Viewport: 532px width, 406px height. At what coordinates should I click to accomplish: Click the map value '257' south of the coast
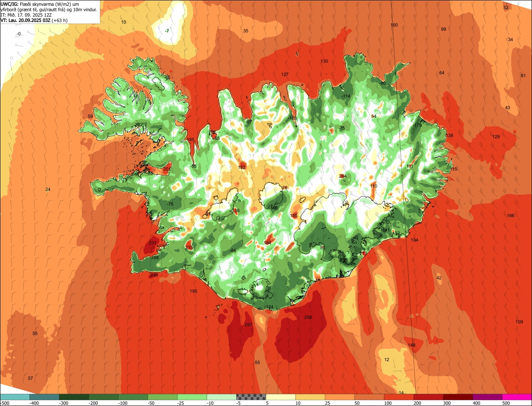pyautogui.click(x=249, y=325)
